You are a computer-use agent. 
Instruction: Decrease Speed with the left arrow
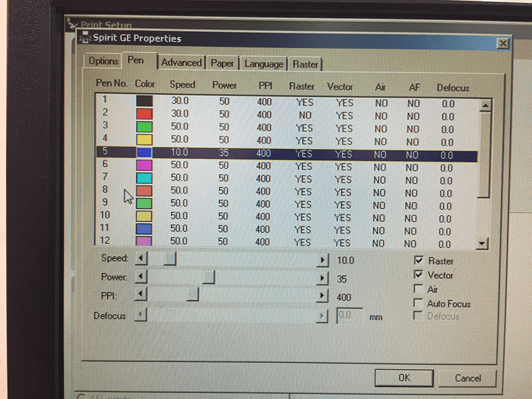point(141,259)
